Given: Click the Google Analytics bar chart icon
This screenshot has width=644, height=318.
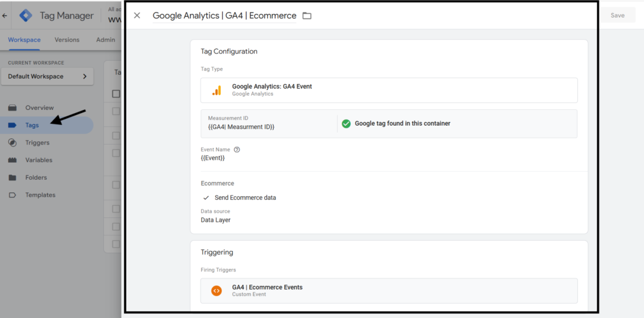Looking at the screenshot, I should click(x=216, y=90).
